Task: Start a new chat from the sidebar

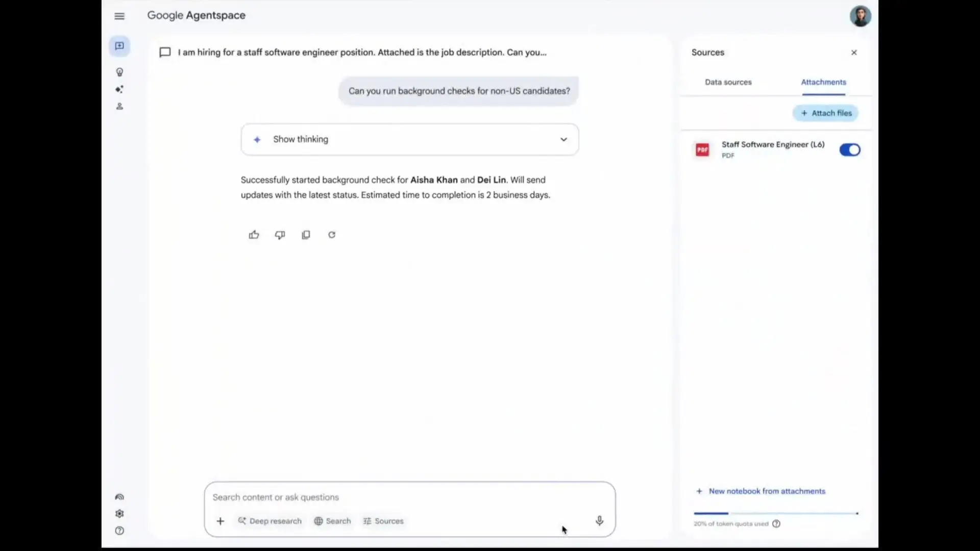Action: [x=119, y=46]
